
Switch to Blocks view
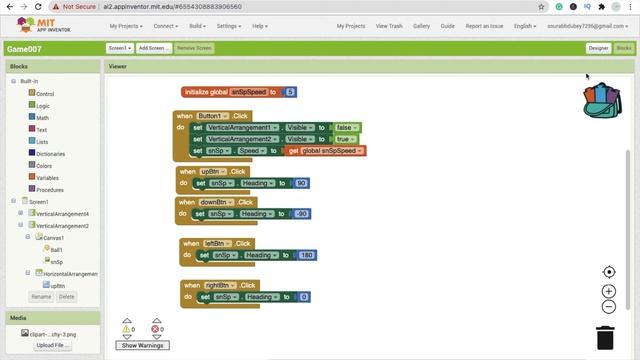click(624, 48)
